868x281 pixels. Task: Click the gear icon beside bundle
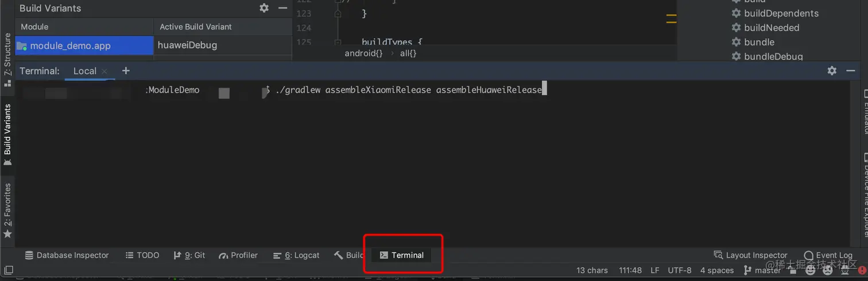coord(736,42)
